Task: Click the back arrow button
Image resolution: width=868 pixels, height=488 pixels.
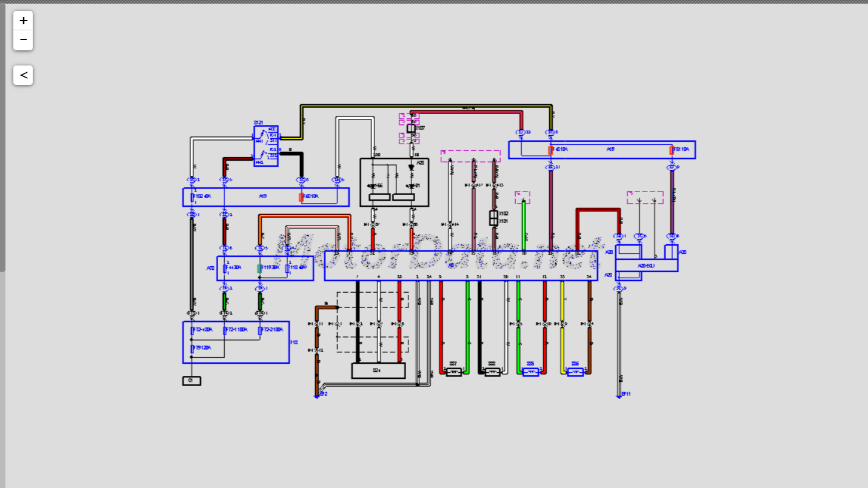Action: coord(23,75)
